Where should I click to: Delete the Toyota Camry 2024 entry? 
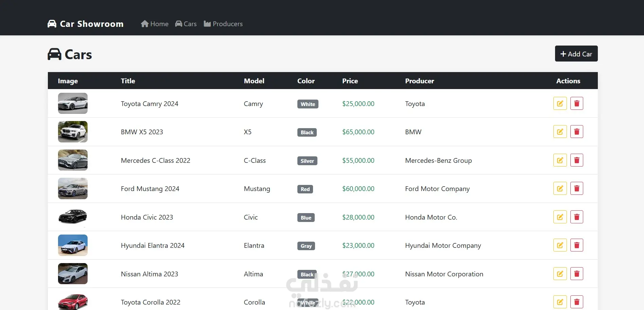click(x=576, y=103)
